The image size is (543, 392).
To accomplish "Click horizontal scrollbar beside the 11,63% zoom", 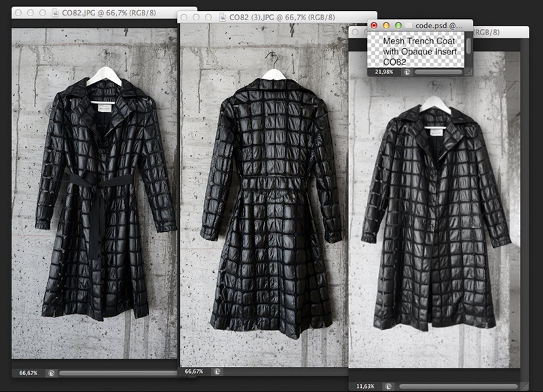I will (x=459, y=386).
